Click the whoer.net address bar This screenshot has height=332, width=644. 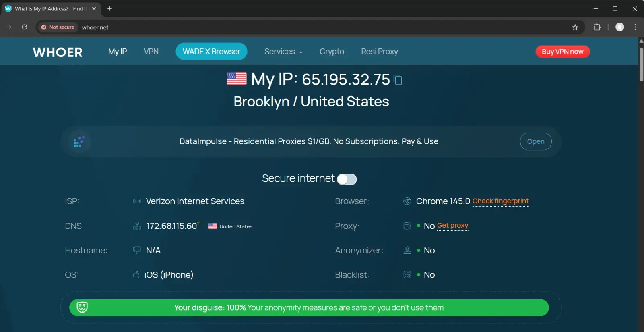[x=322, y=27]
